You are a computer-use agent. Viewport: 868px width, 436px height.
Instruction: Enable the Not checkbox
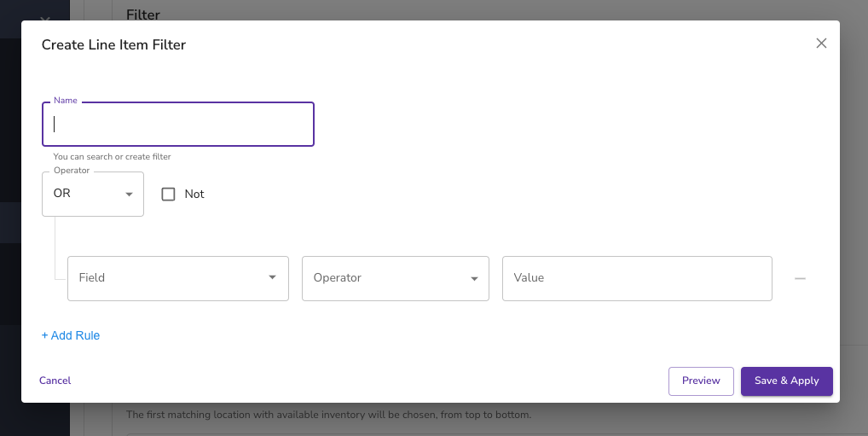tap(168, 194)
